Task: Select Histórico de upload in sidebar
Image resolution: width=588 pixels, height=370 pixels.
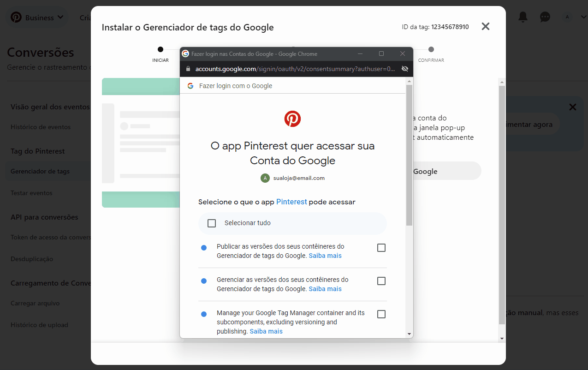Action: (x=39, y=325)
